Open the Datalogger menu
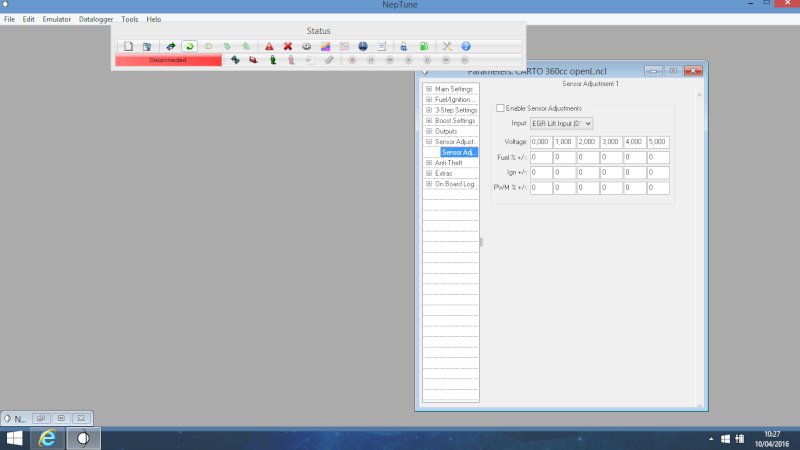The image size is (800, 450). (96, 19)
